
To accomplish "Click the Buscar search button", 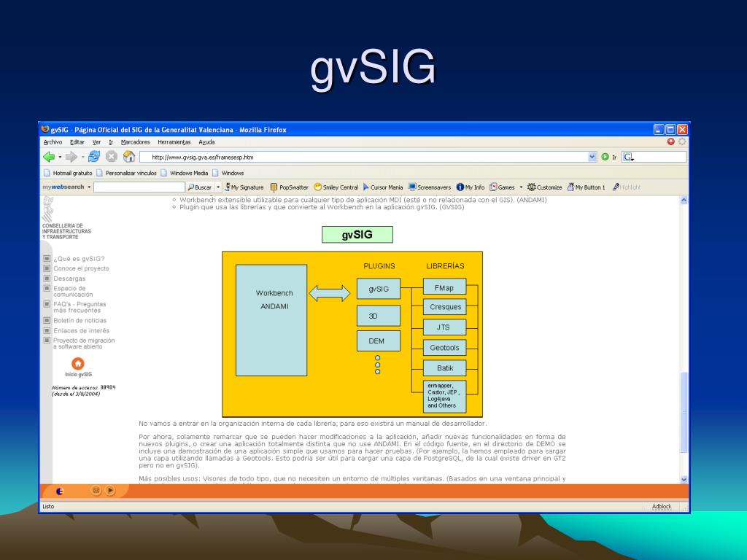I will point(200,187).
